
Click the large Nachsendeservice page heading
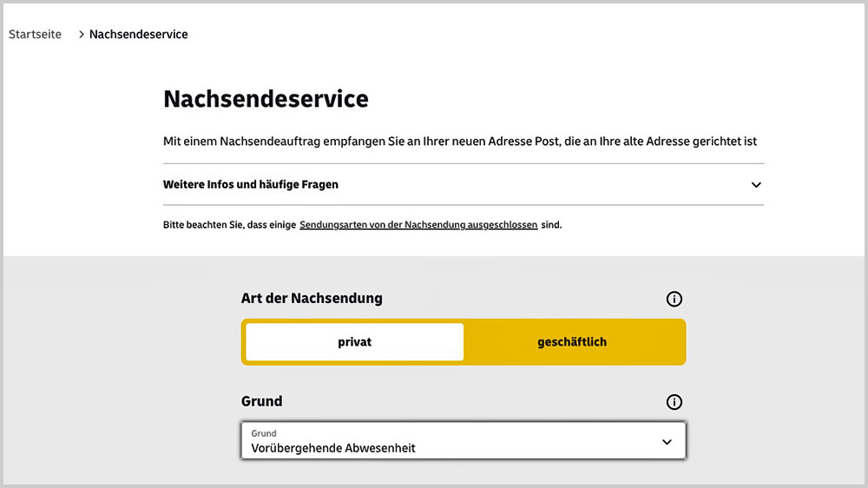coord(266,99)
